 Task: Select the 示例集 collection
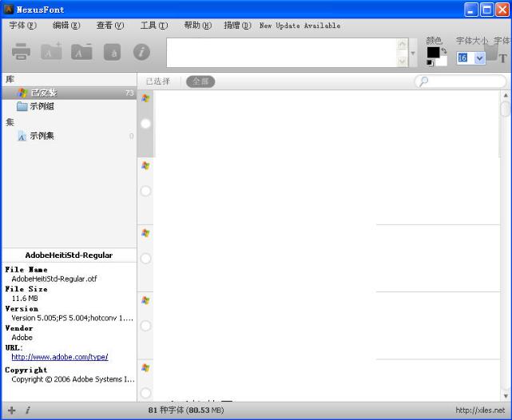click(x=42, y=136)
